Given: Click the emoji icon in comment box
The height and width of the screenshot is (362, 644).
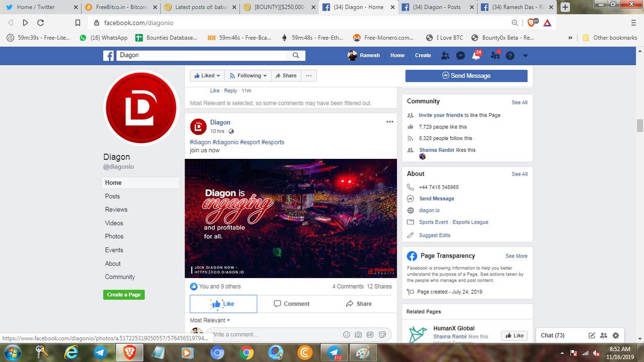Looking at the screenshot, I should click(346, 334).
